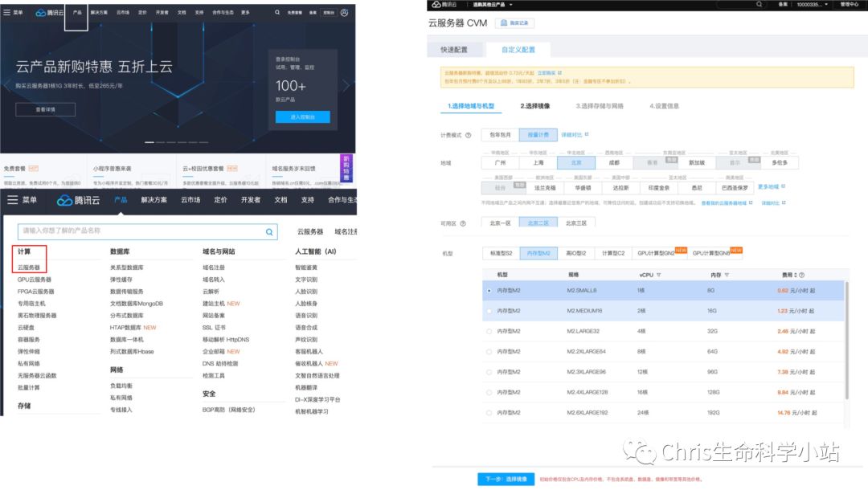Open the 更多地域 link
Viewport: 868px width, 490px height.
771,187
